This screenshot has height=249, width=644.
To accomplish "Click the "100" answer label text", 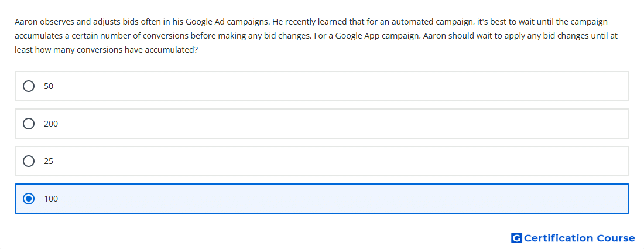I will coord(51,199).
